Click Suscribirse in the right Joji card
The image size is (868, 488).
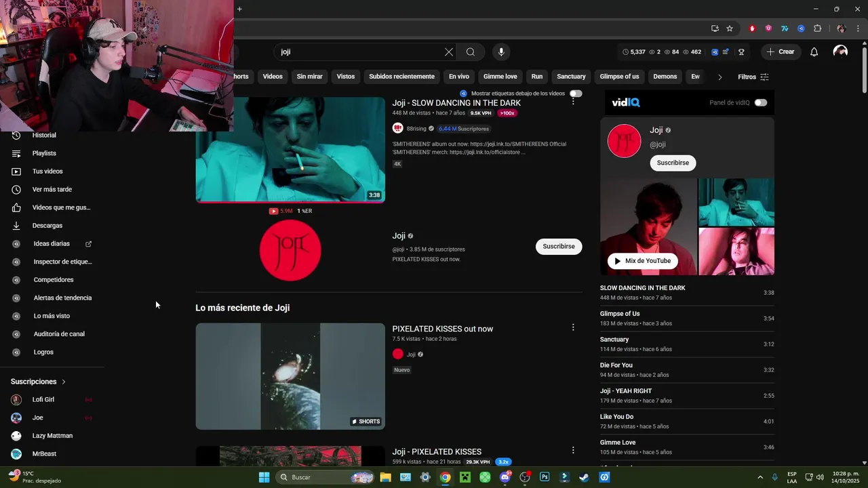[673, 163]
